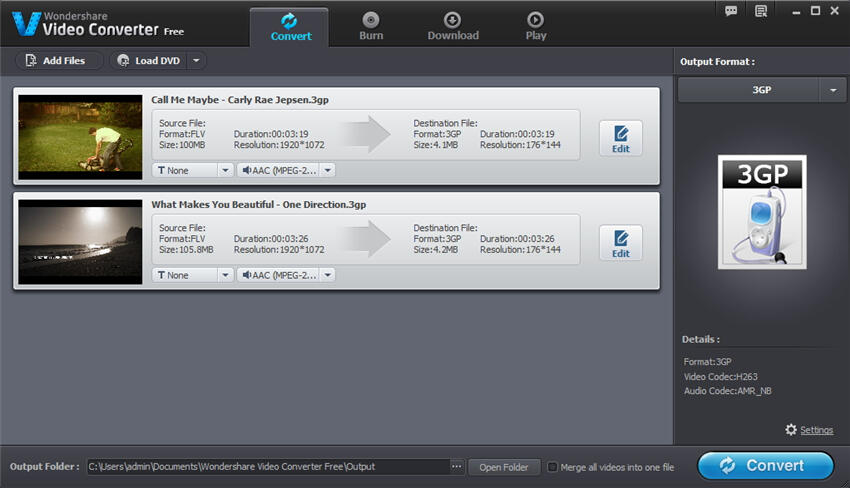This screenshot has height=488, width=850.
Task: Click the Settings gear icon
Action: [791, 429]
